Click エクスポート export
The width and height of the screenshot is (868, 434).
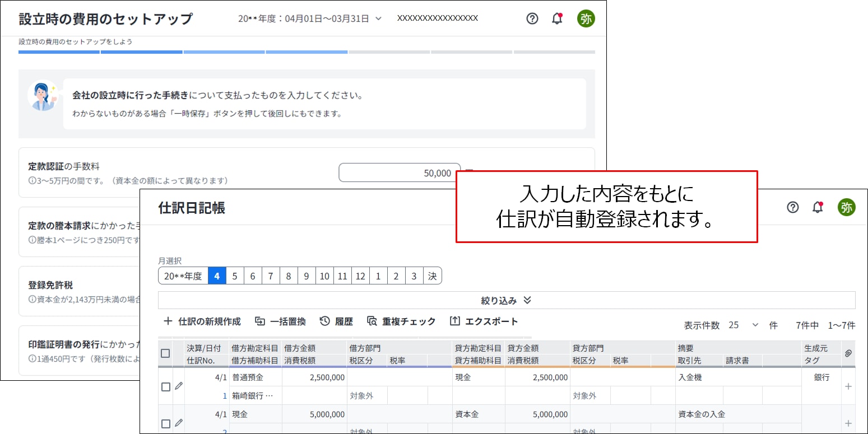pos(484,321)
